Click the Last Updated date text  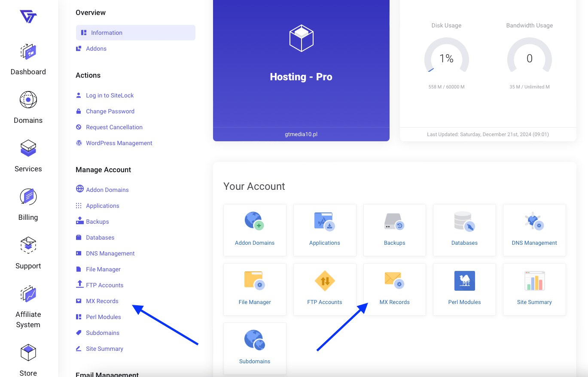[x=488, y=134]
